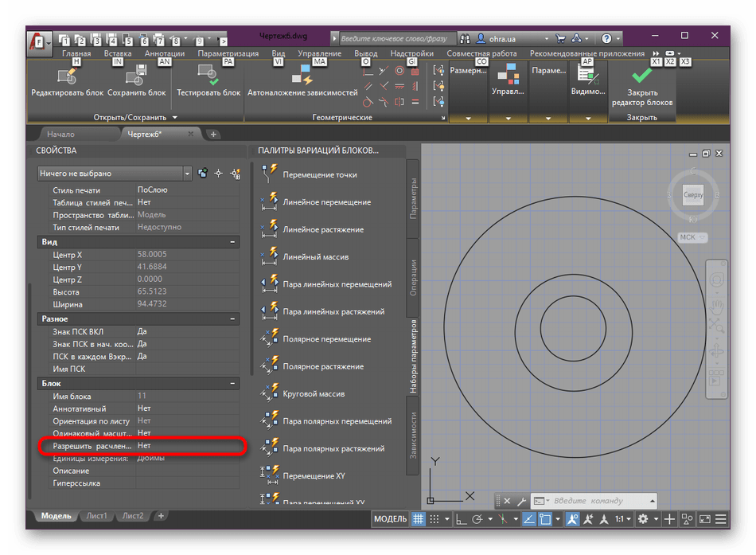Toggle ortho mode in status bar

click(461, 519)
